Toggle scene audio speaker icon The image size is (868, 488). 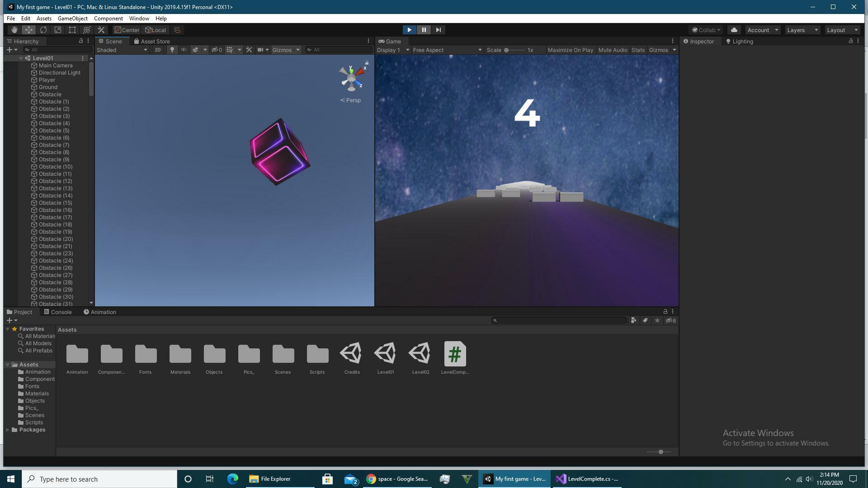click(184, 50)
